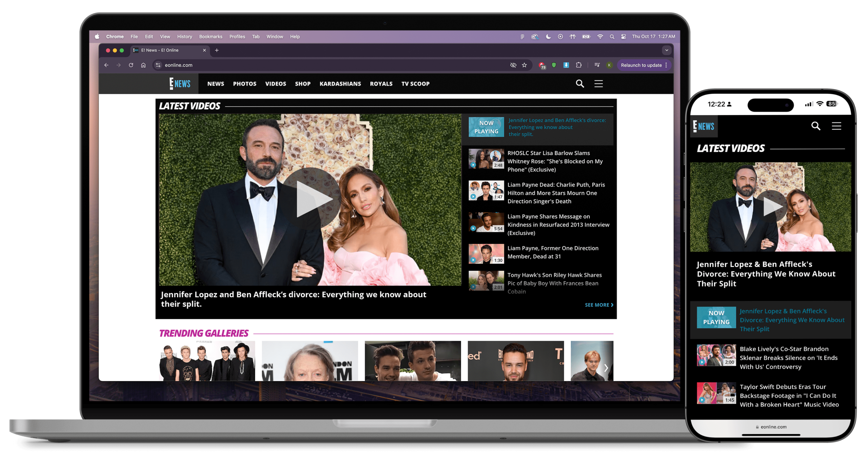
Task: Advance the Trending Galleries carousel arrow
Action: click(x=606, y=367)
